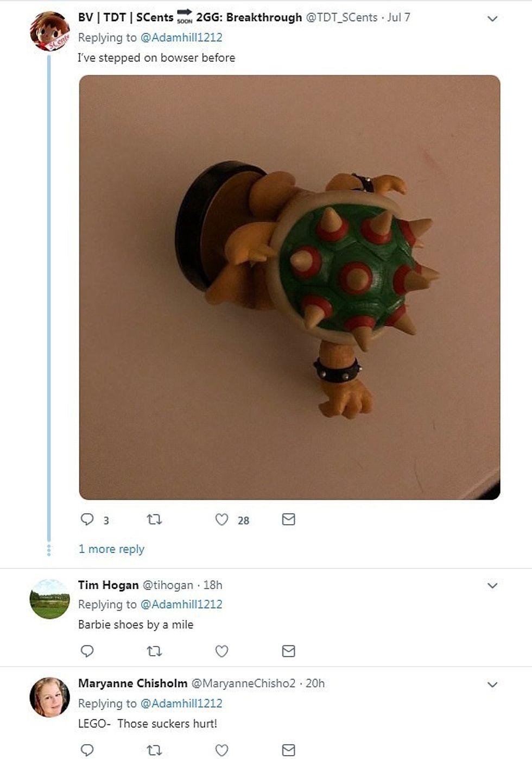Retweet the Bowser photo tweet

pyautogui.click(x=155, y=519)
